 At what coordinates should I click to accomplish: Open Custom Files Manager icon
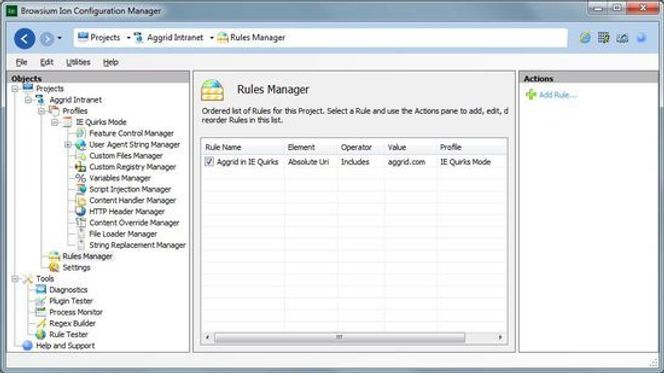(80, 155)
